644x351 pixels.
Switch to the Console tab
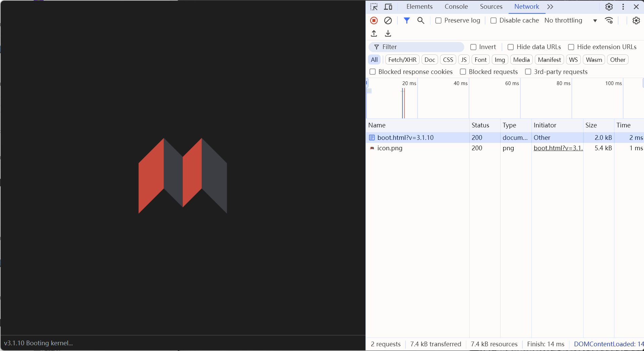pyautogui.click(x=456, y=7)
